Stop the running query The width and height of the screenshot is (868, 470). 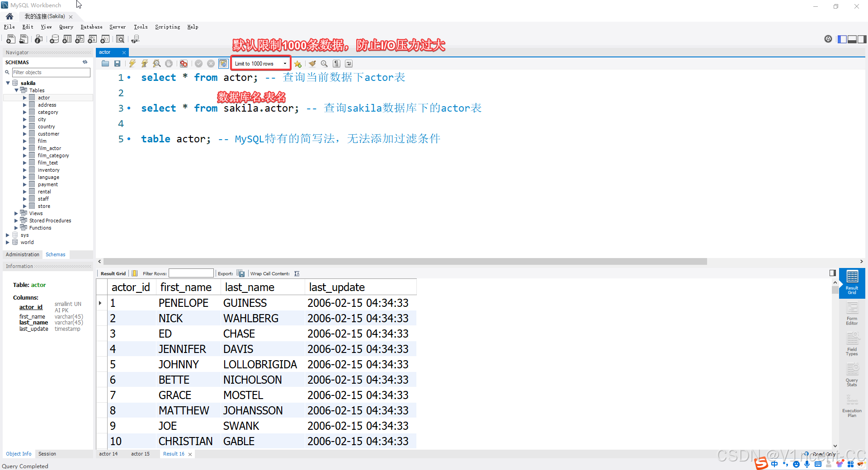[x=169, y=64]
